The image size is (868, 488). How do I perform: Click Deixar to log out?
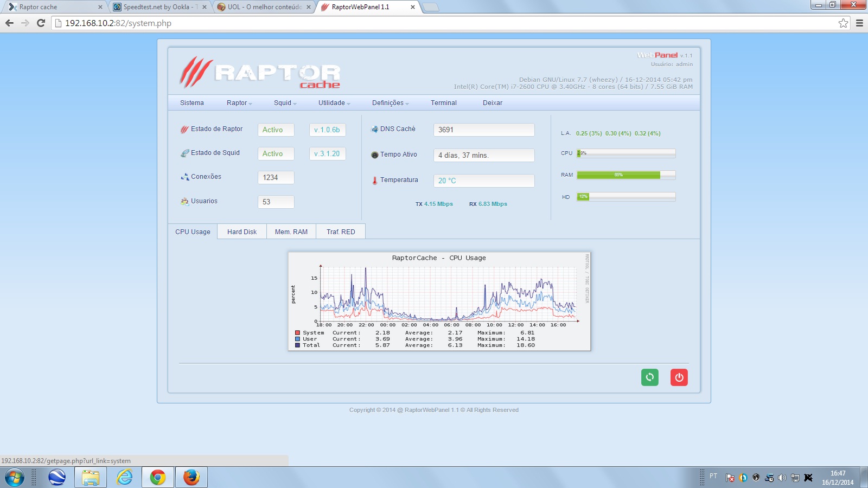click(493, 103)
